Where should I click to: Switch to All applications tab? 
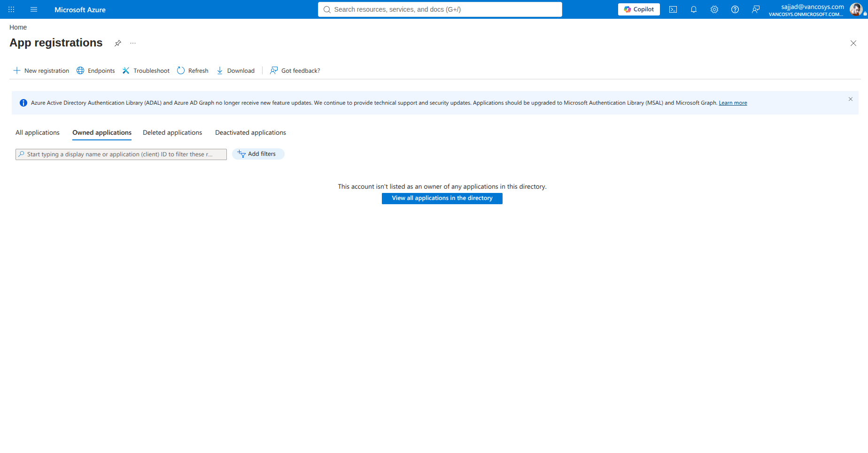[38, 133]
